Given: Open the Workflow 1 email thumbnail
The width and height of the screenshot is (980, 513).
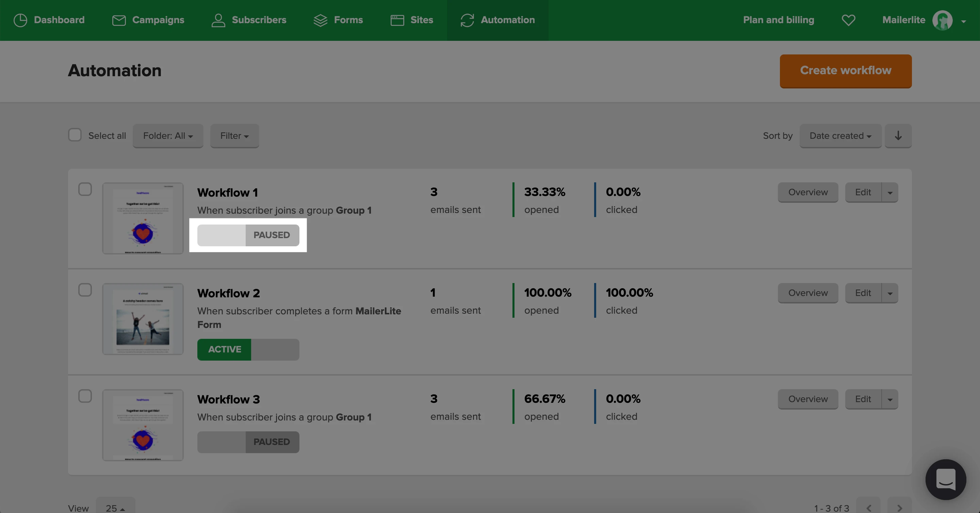Looking at the screenshot, I should click(x=143, y=218).
